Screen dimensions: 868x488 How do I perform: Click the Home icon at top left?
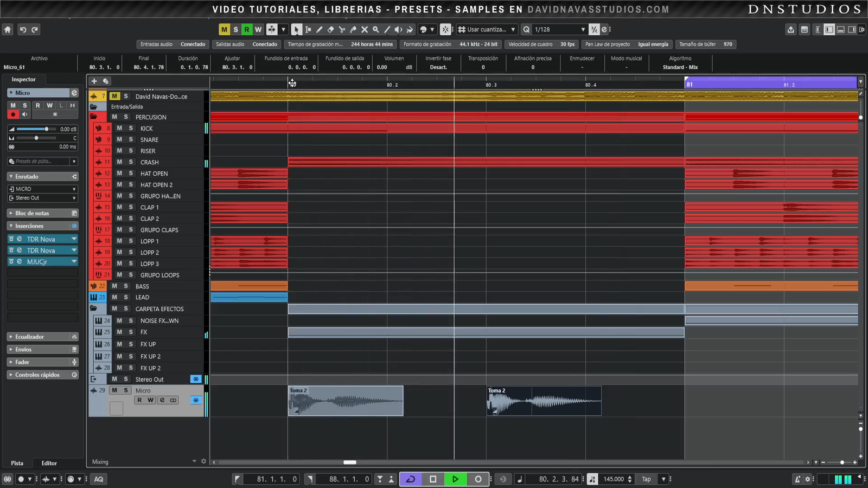tap(8, 30)
